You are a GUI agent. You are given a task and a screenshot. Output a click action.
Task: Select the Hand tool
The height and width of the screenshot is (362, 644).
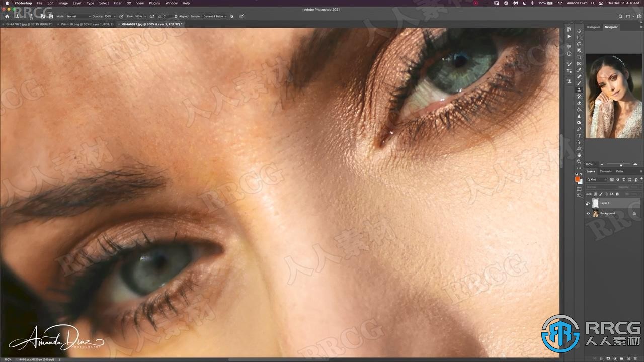pos(579,155)
